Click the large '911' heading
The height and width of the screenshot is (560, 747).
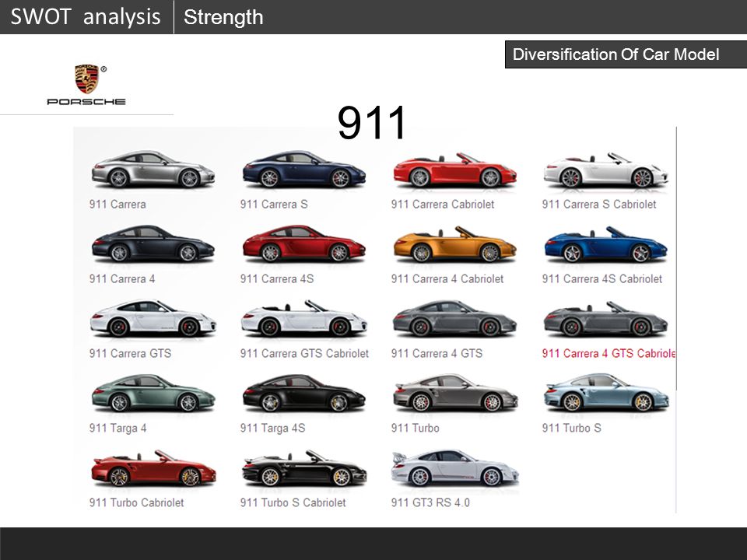[372, 123]
